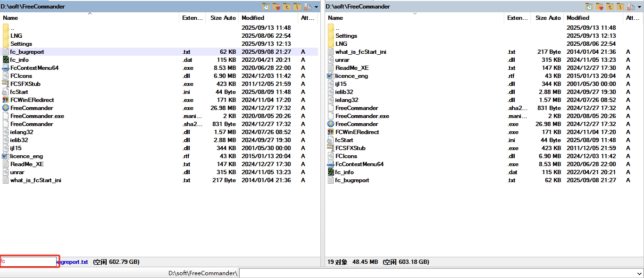
Task: Click fc_info file icon in right pane
Action: point(331,172)
